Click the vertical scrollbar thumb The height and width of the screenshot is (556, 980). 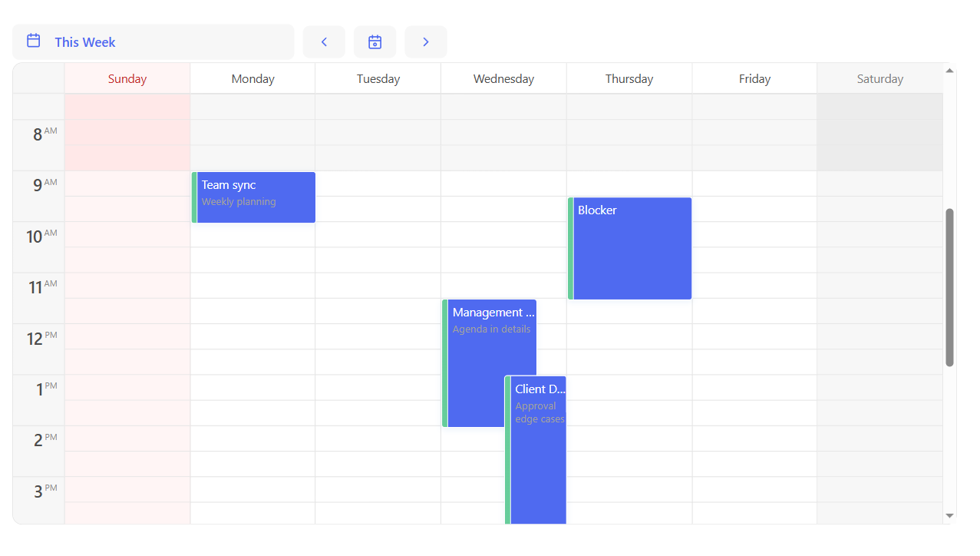(949, 287)
